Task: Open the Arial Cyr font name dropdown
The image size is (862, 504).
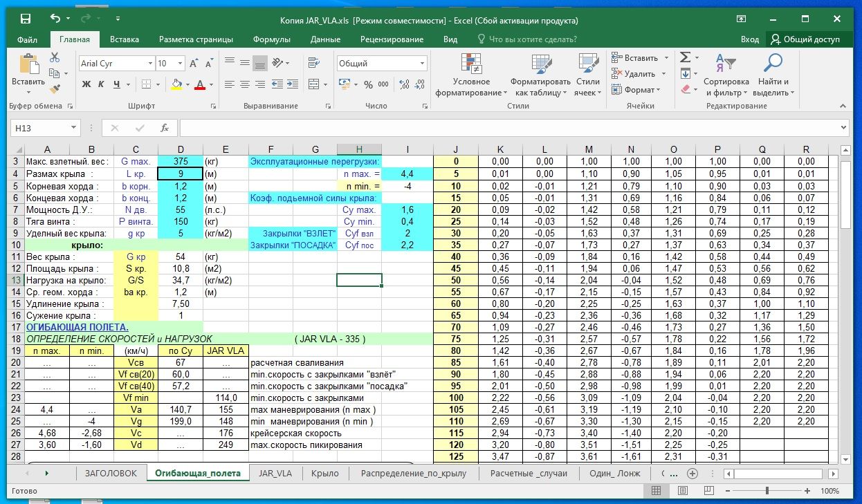Action: tap(149, 64)
